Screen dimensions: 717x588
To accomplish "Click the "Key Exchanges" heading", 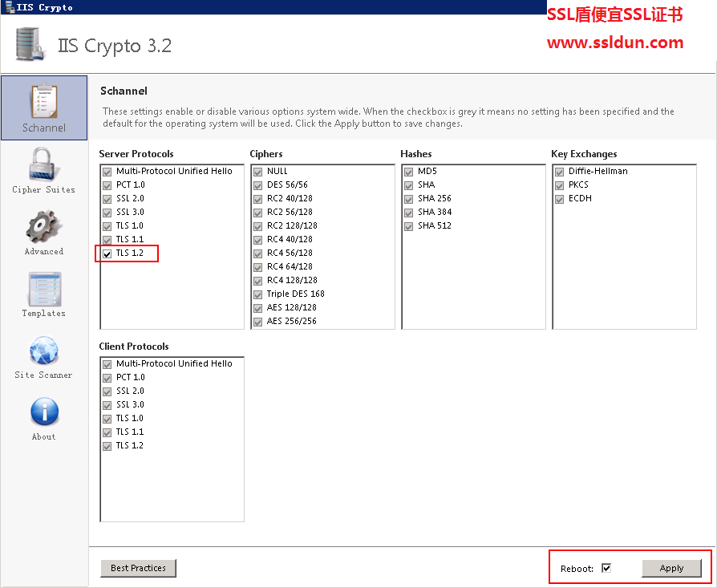I will point(584,154).
